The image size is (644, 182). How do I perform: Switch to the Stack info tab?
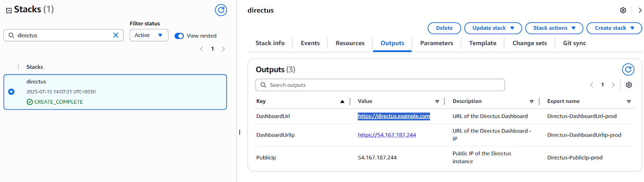[x=270, y=43]
